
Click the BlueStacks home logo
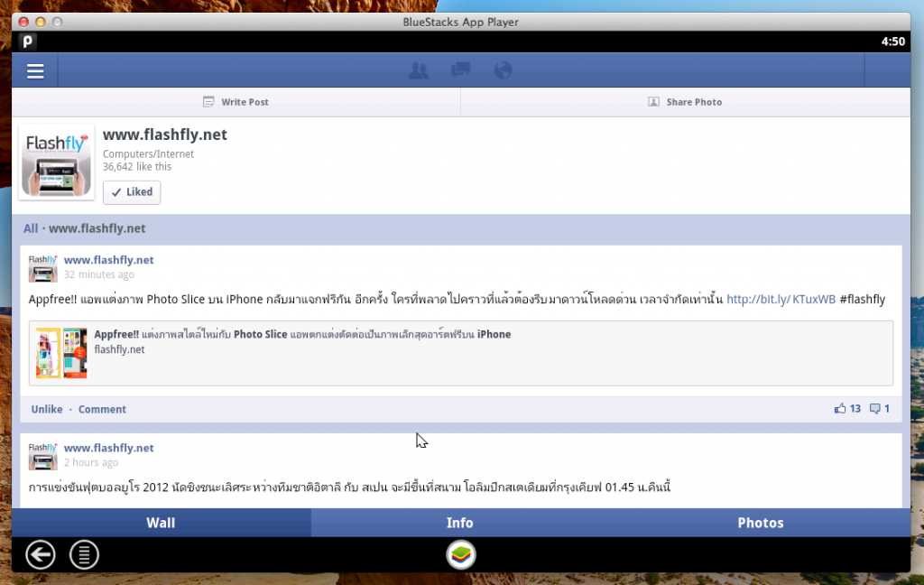click(x=461, y=554)
